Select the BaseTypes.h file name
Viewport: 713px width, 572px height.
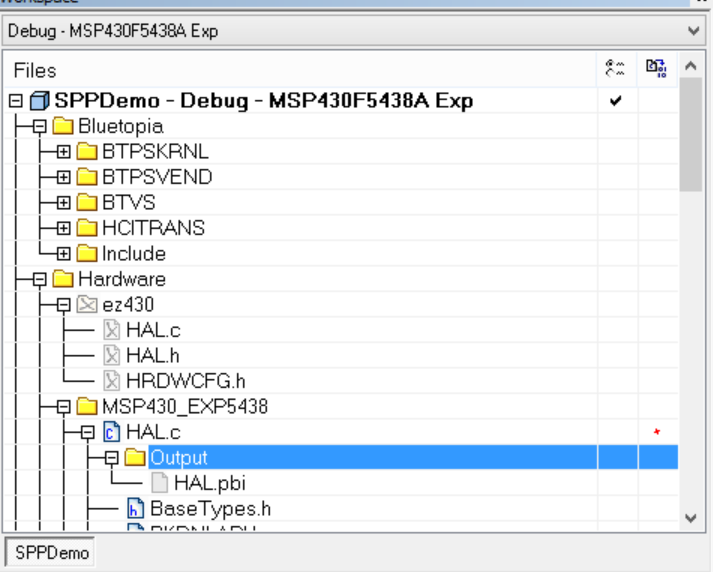(211, 508)
